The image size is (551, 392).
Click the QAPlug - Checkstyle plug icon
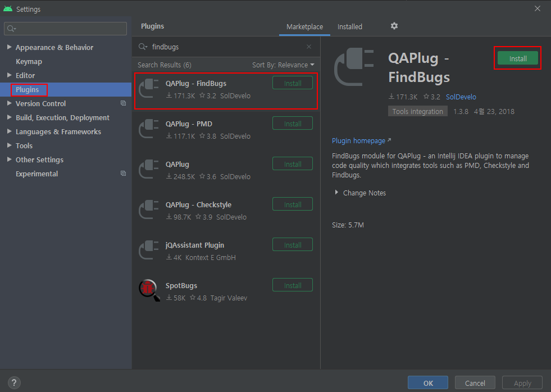(149, 209)
